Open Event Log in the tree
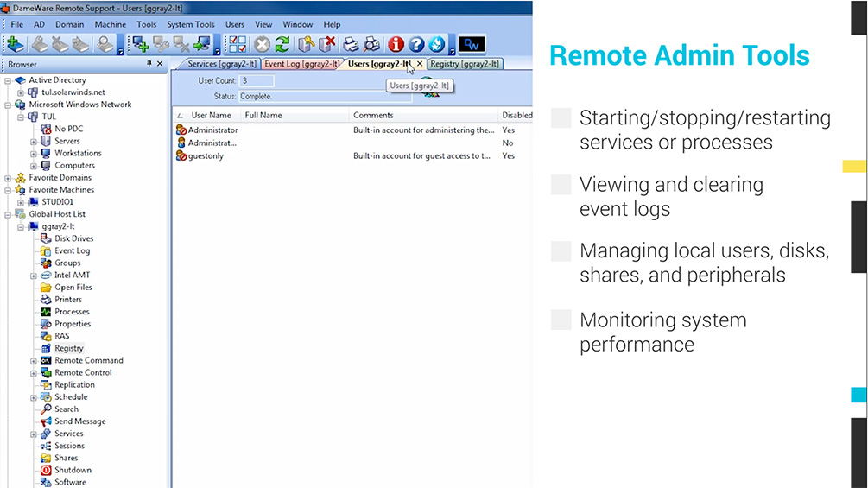Viewport: 868px width, 488px height. (x=72, y=250)
